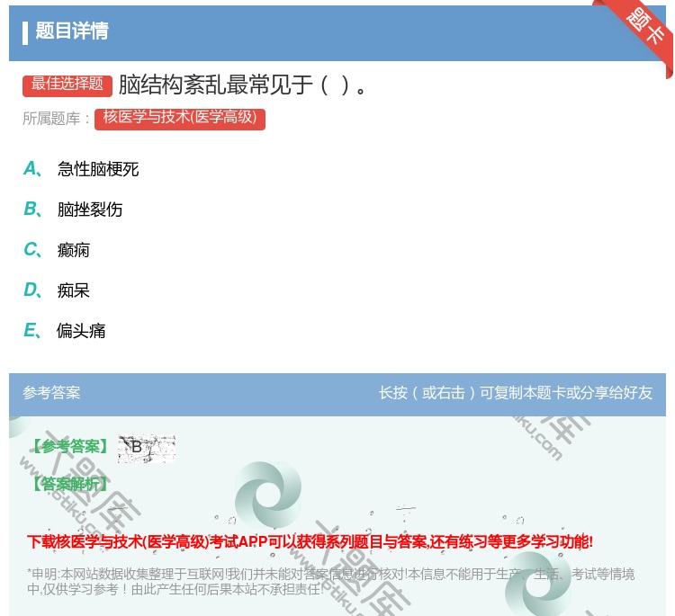Click the 长按（或右击）可复制本题卡 hint text
The width and height of the screenshot is (675, 616).
click(x=516, y=393)
